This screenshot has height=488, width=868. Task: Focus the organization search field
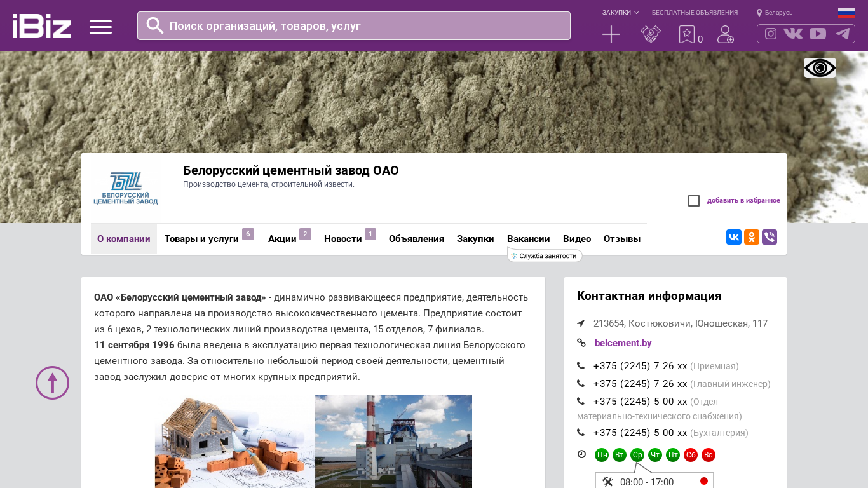(x=354, y=26)
